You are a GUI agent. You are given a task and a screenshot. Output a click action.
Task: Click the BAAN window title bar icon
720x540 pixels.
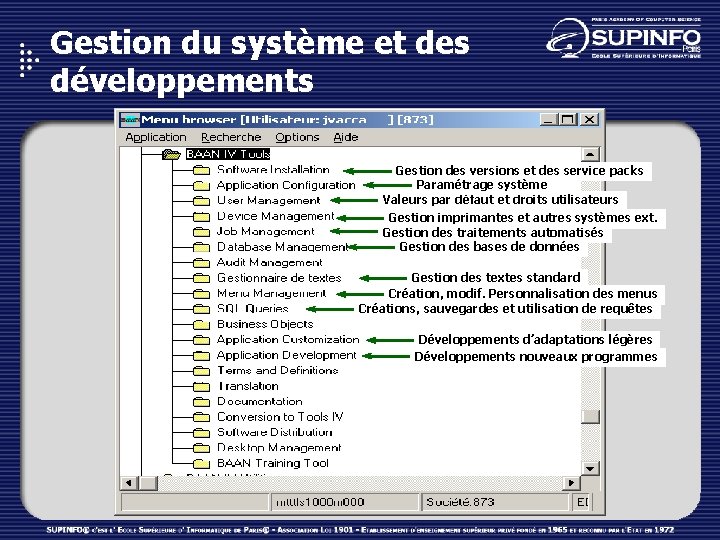[130, 120]
